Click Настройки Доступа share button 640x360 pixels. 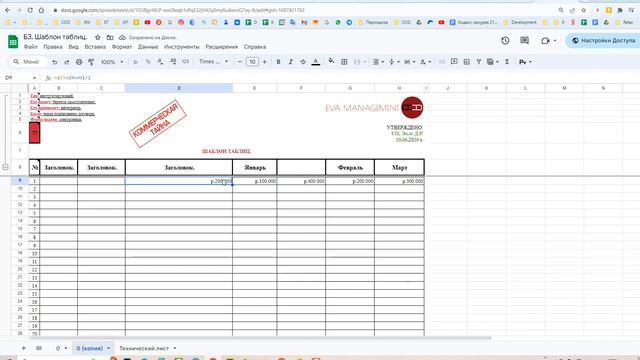click(x=603, y=40)
